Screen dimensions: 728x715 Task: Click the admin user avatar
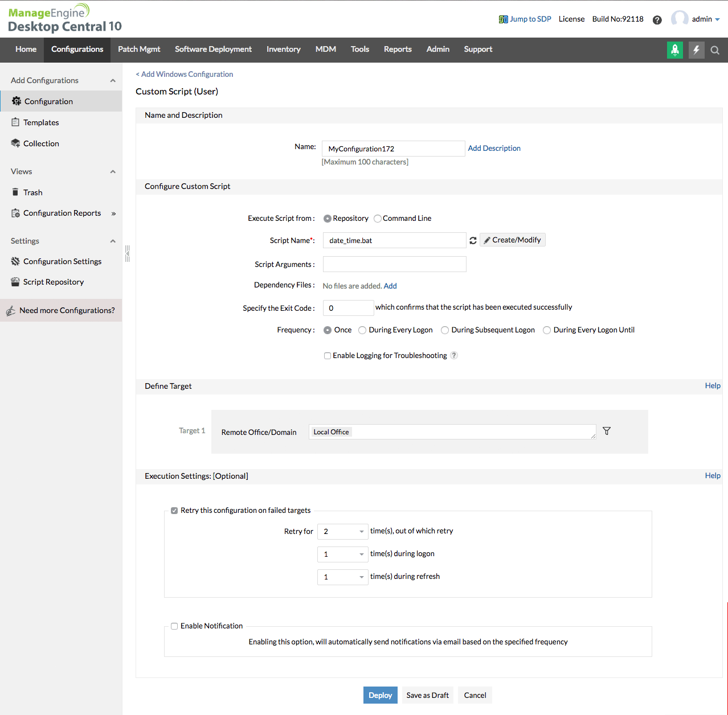click(x=680, y=19)
